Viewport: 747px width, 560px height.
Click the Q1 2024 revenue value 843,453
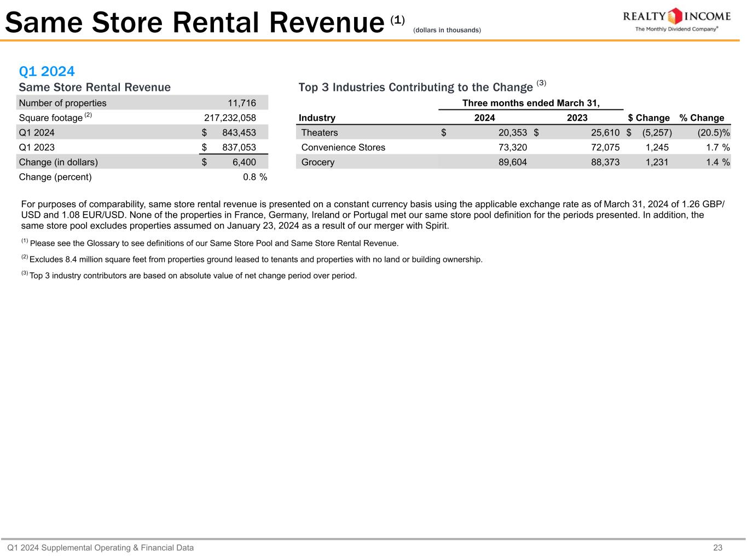click(239, 133)
